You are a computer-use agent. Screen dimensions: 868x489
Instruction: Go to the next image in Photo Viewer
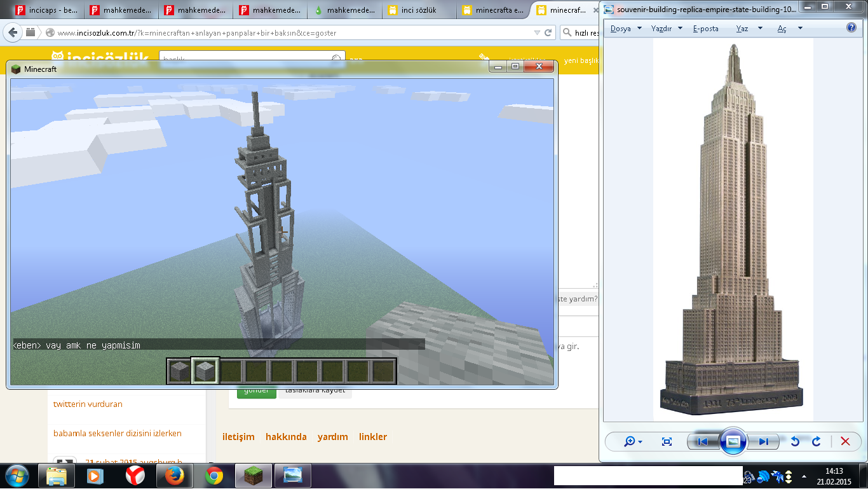point(763,441)
